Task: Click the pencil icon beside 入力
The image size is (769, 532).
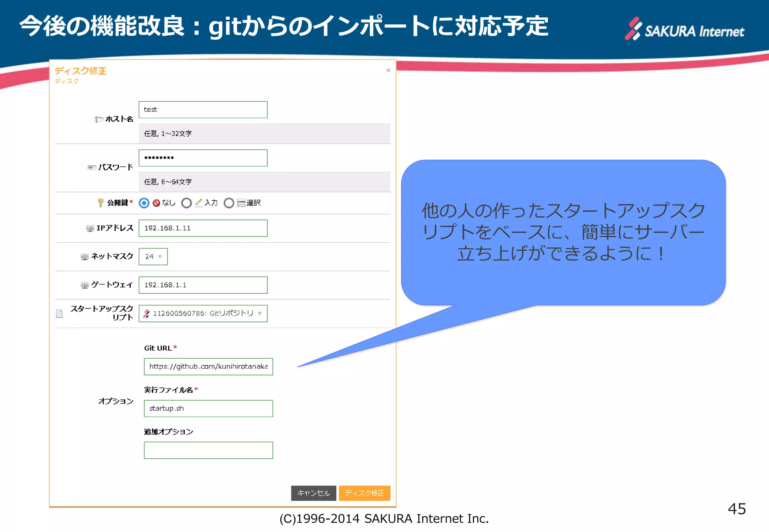Action: pyautogui.click(x=199, y=203)
